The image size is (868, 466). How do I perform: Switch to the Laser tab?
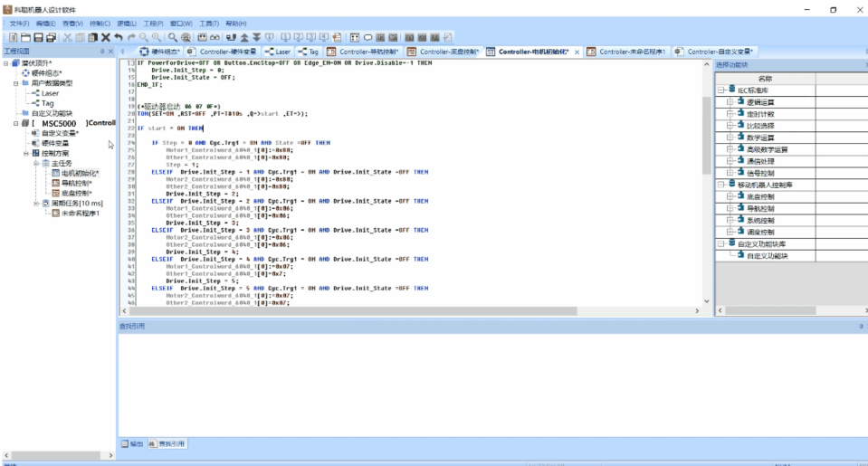pyautogui.click(x=278, y=52)
